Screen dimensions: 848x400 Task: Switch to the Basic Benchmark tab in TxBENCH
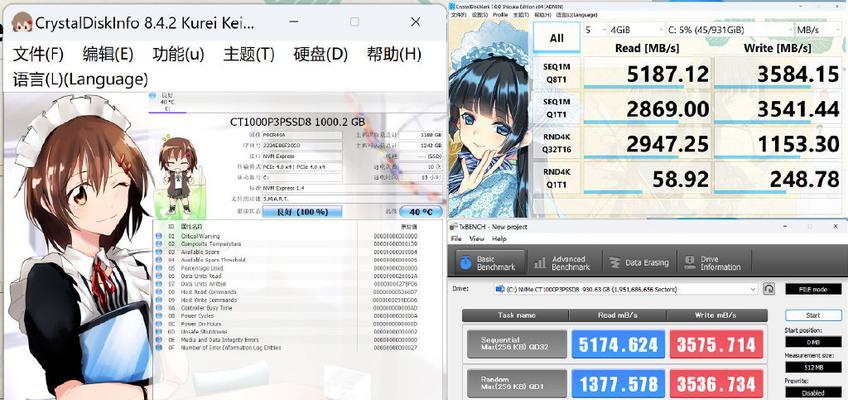pyautogui.click(x=489, y=263)
